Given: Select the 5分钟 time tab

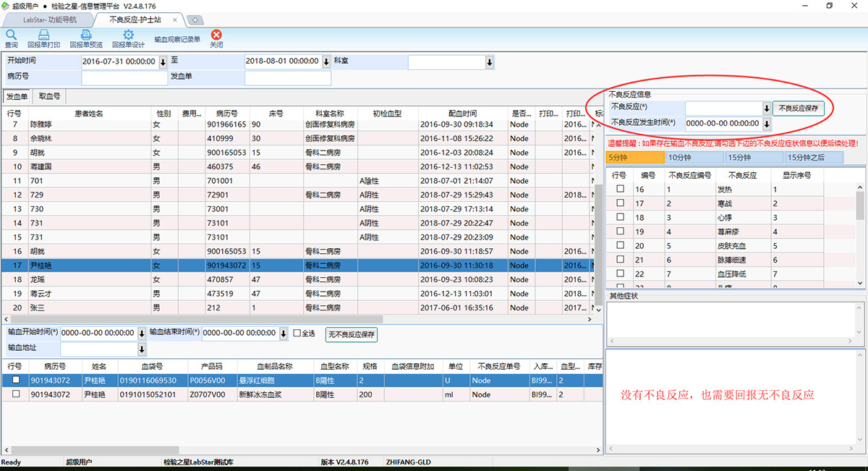Looking at the screenshot, I should pos(634,157).
